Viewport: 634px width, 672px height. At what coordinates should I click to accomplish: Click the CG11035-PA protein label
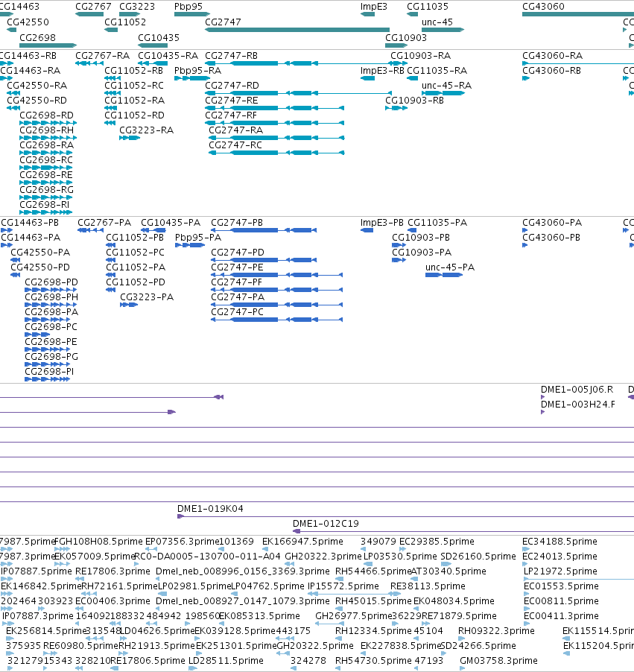click(437, 223)
